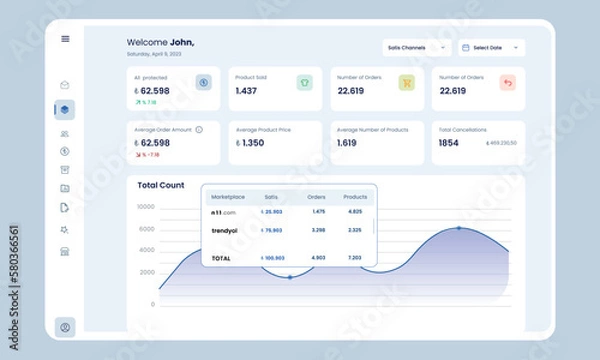Screen dimensions: 600x360
Task: Open the currency coin icon in the sidebar
Action: [65, 151]
